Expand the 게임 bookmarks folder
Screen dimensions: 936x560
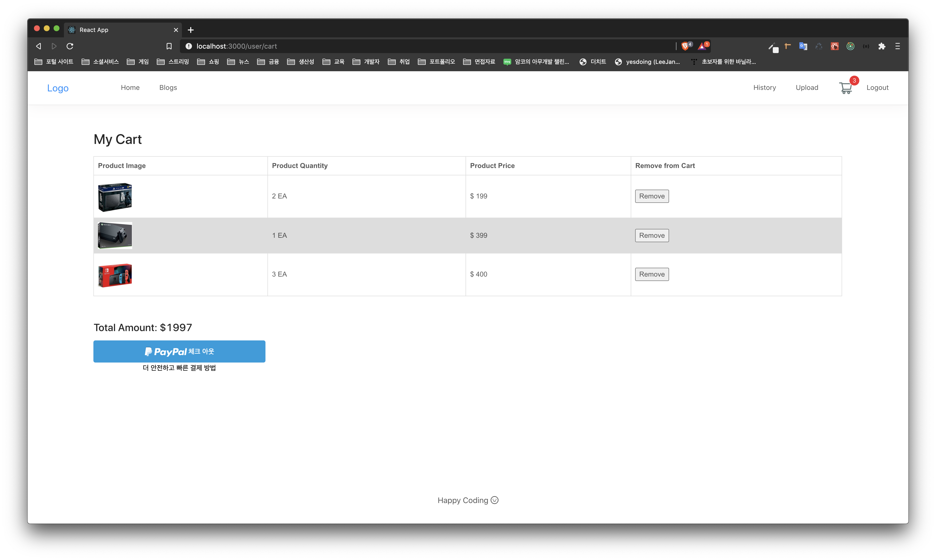[x=137, y=61]
